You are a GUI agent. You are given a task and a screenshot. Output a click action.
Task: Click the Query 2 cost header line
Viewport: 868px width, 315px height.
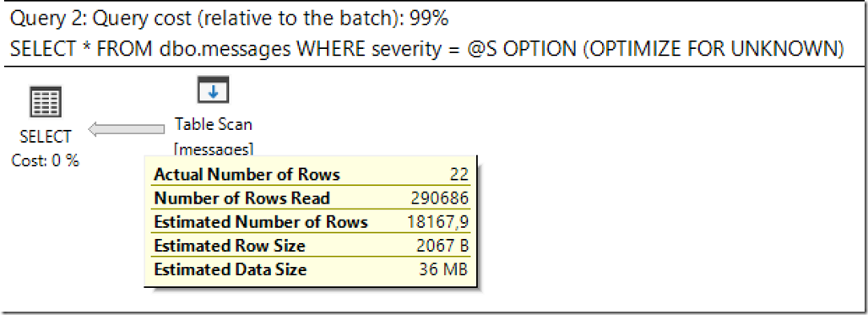click(230, 19)
